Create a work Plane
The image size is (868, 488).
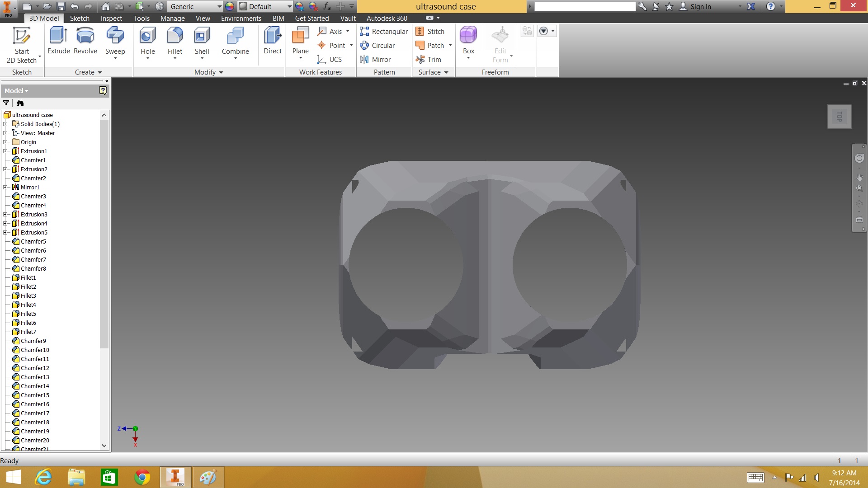click(300, 42)
